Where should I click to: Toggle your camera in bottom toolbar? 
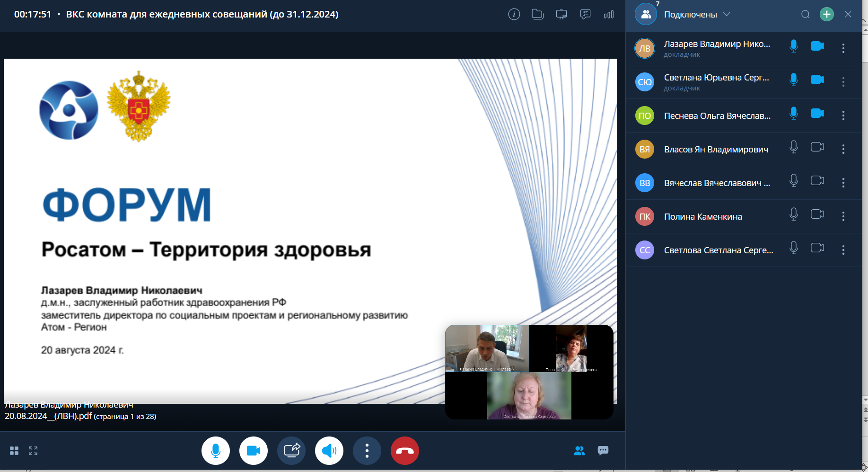tap(254, 451)
